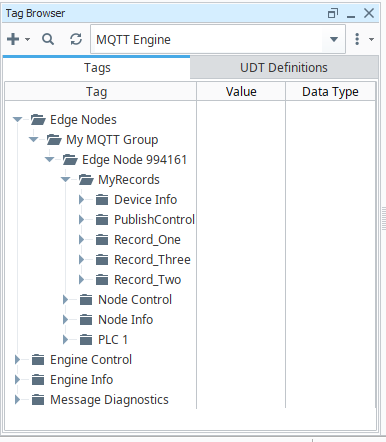This screenshot has height=442, width=386.
Task: Collapse the Edge Nodes folder
Action: [17, 119]
